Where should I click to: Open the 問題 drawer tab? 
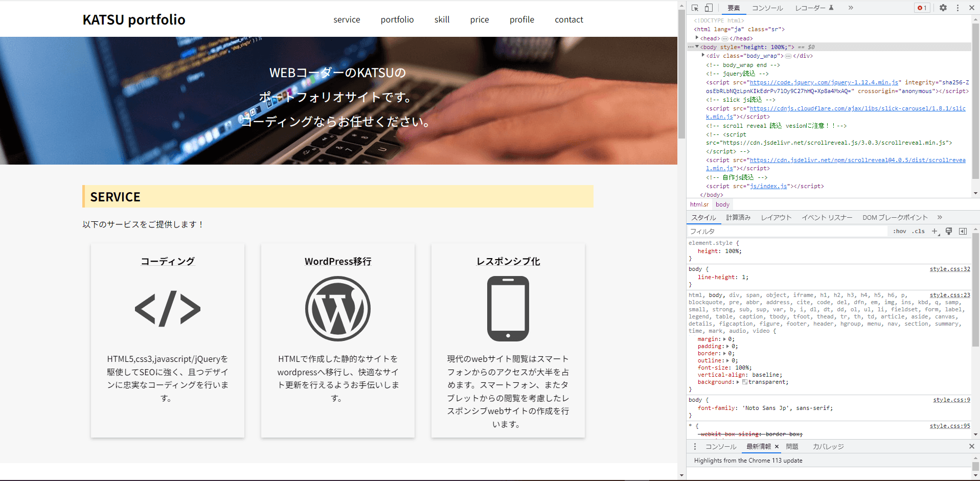click(x=792, y=446)
